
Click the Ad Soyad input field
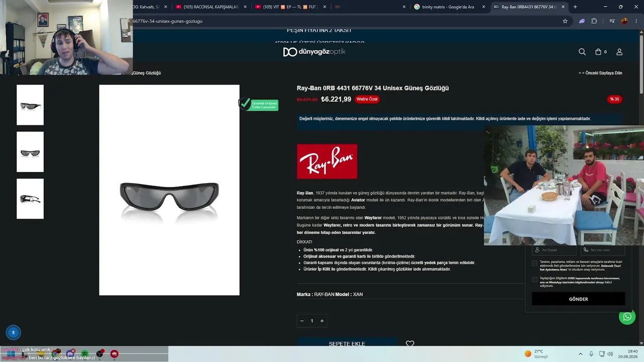[x=554, y=250]
